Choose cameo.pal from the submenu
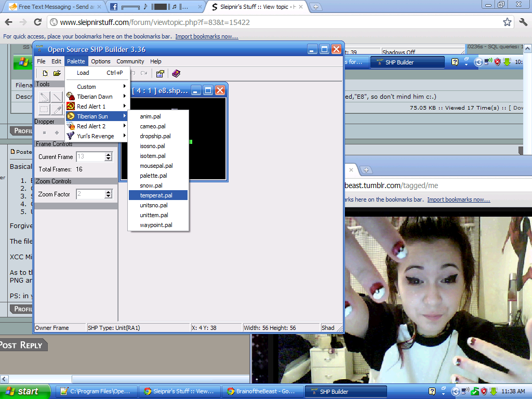The width and height of the screenshot is (532, 399). (158, 126)
